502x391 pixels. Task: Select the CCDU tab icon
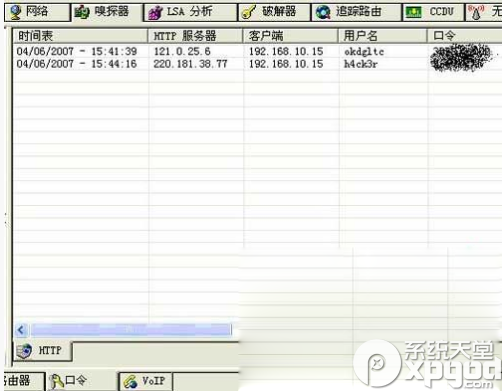pos(413,12)
